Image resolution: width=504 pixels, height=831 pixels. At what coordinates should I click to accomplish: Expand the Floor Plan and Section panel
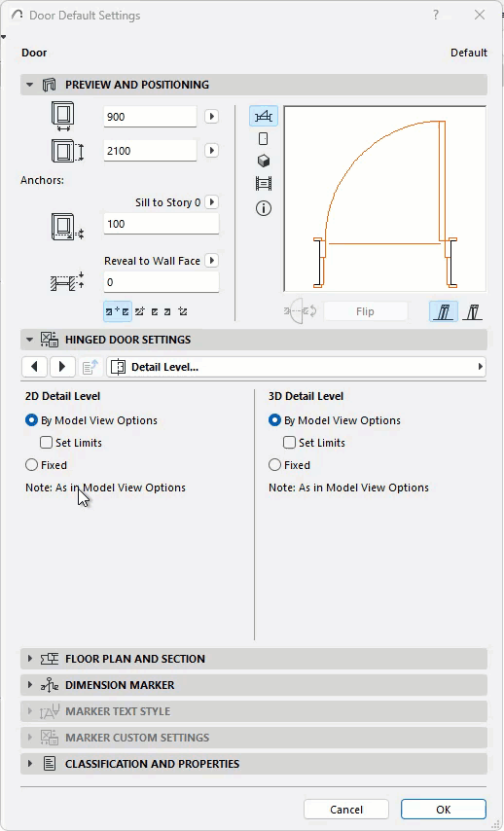[30, 659]
